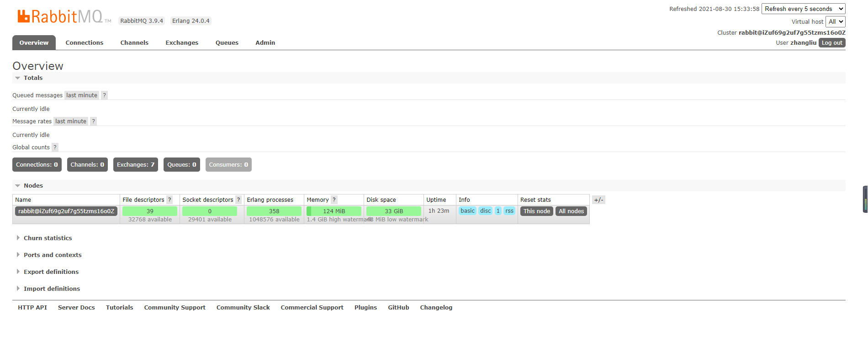Image resolution: width=868 pixels, height=357 pixels.
Task: Click the File descriptors 39 bar
Action: 150,211
